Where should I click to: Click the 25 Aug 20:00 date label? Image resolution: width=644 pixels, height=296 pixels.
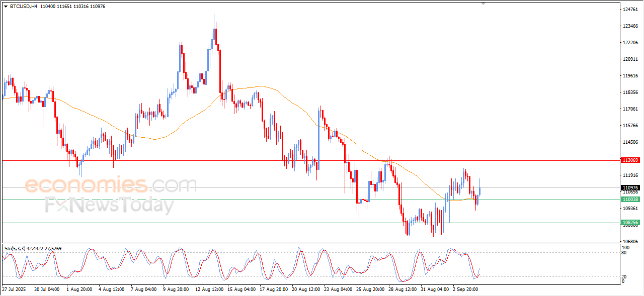click(370, 289)
